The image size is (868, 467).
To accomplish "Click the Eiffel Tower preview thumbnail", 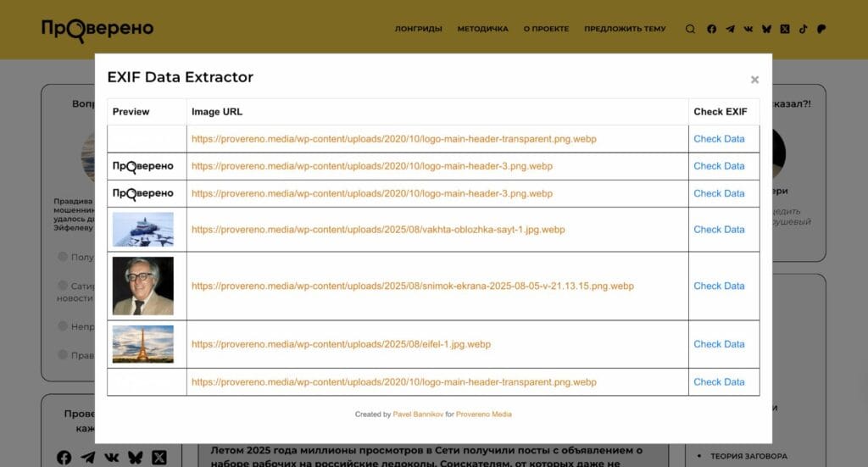I will click(143, 344).
